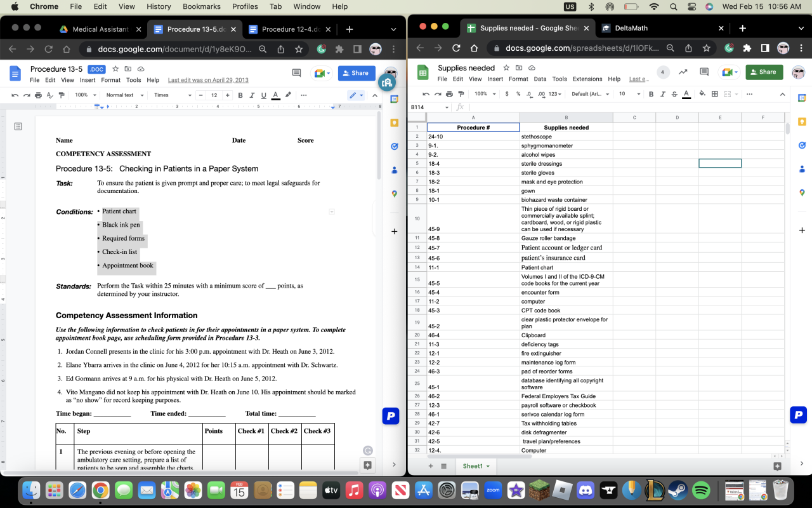812x508 pixels.
Task: Print the Procedure 13-5 document
Action: (38, 95)
